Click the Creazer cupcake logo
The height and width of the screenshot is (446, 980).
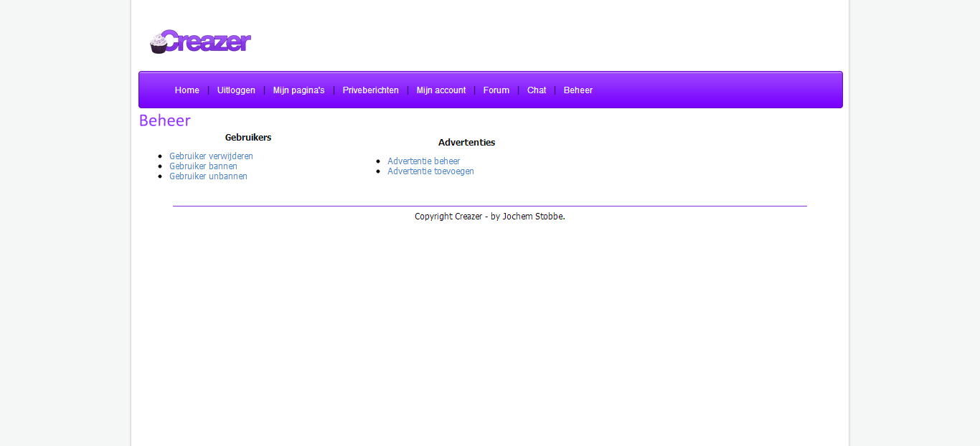pos(200,42)
